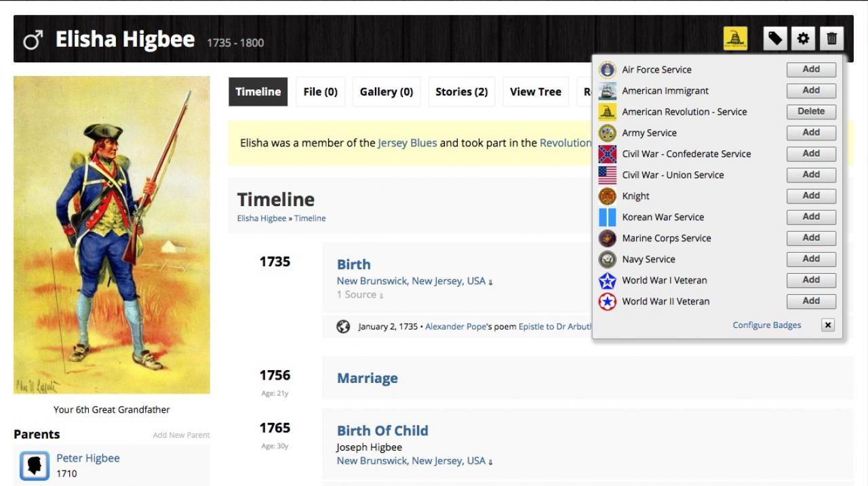Add the Navy Service badge

pos(811,258)
